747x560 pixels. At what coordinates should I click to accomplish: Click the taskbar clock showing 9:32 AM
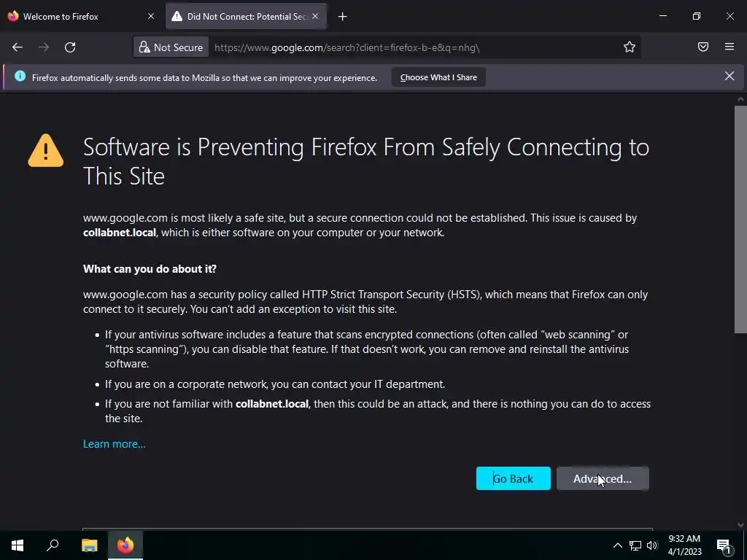(684, 545)
